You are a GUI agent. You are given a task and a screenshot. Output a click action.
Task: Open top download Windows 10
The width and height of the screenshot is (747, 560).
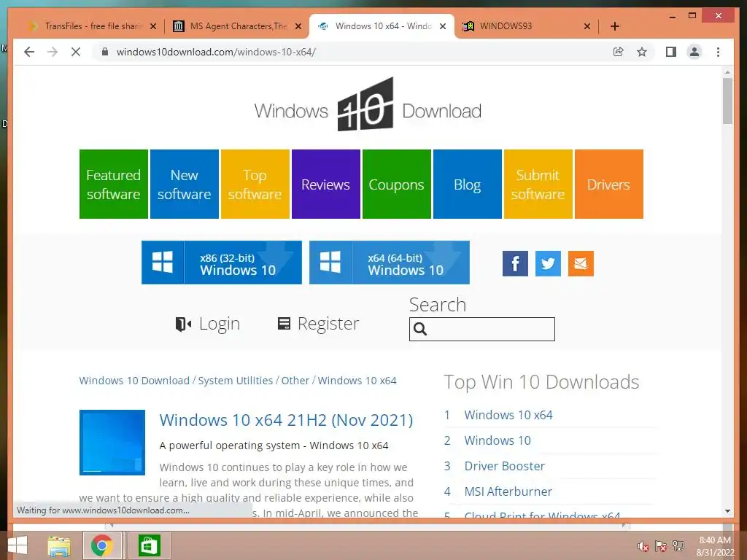pos(498,440)
